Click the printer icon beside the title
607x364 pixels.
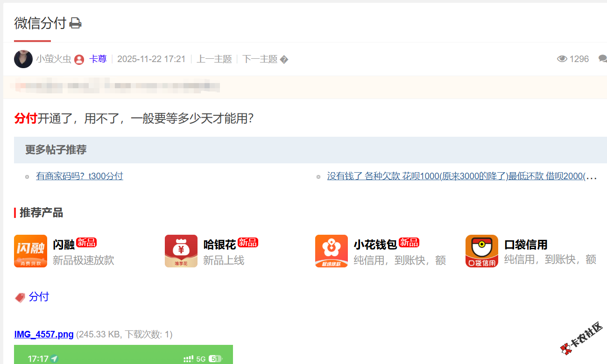[x=75, y=23]
